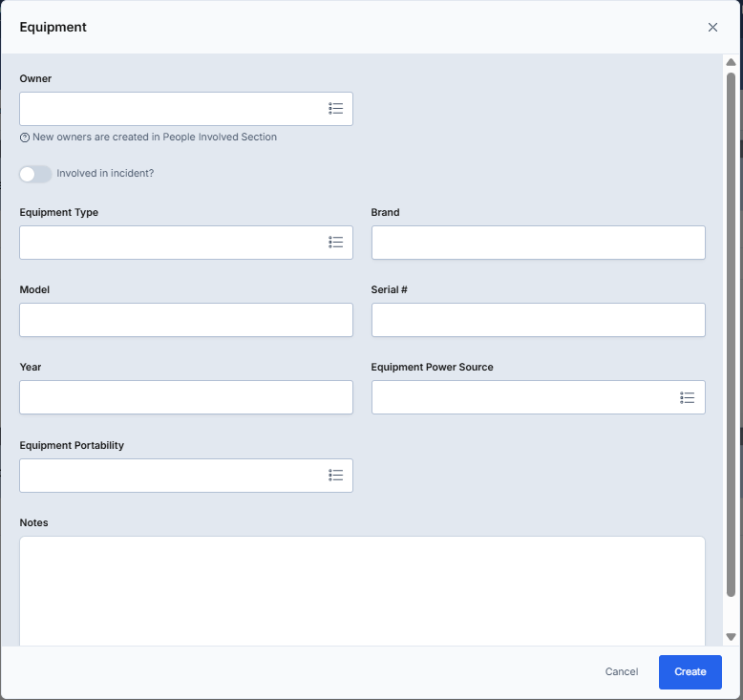Viewport: 743px width, 700px height.
Task: Open the Owner list picker icon
Action: (x=335, y=109)
